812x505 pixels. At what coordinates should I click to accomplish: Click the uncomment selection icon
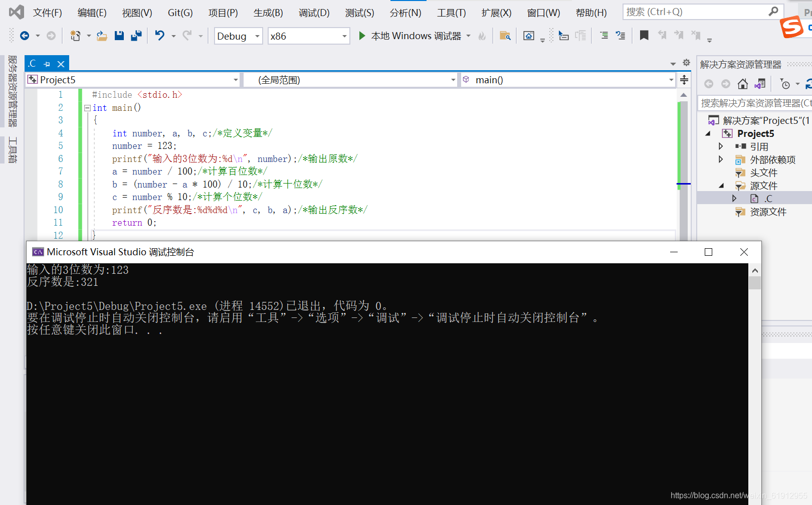621,36
